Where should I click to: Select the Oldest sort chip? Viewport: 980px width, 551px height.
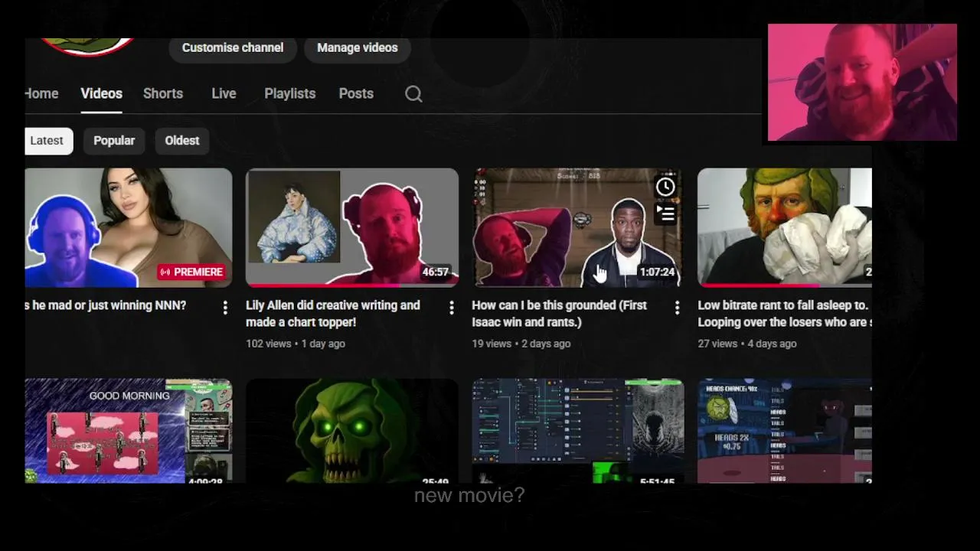(x=182, y=141)
